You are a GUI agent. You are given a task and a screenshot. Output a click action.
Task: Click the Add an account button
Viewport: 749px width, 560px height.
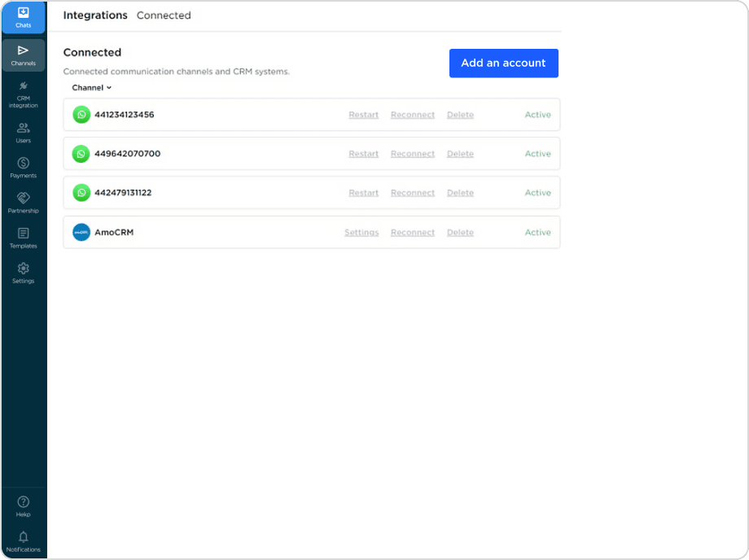click(503, 63)
